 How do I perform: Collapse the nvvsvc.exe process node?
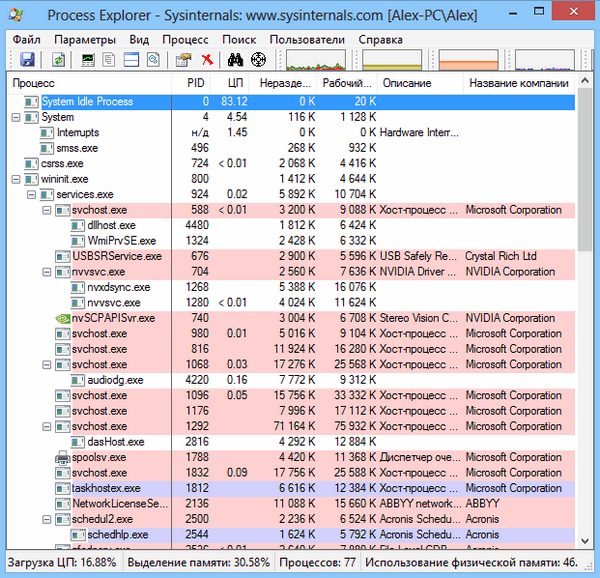[x=46, y=272]
